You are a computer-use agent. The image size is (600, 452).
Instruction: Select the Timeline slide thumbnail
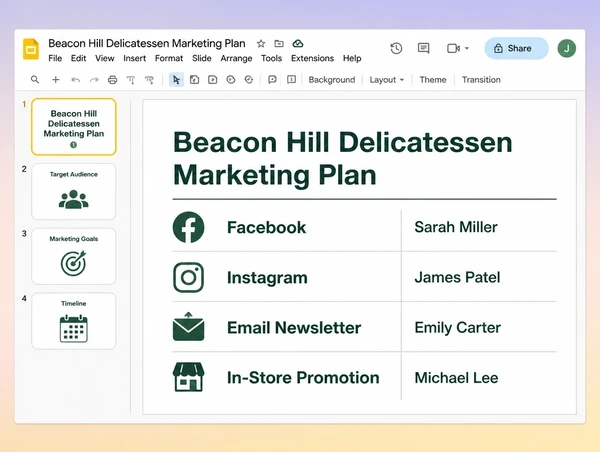pos(74,321)
